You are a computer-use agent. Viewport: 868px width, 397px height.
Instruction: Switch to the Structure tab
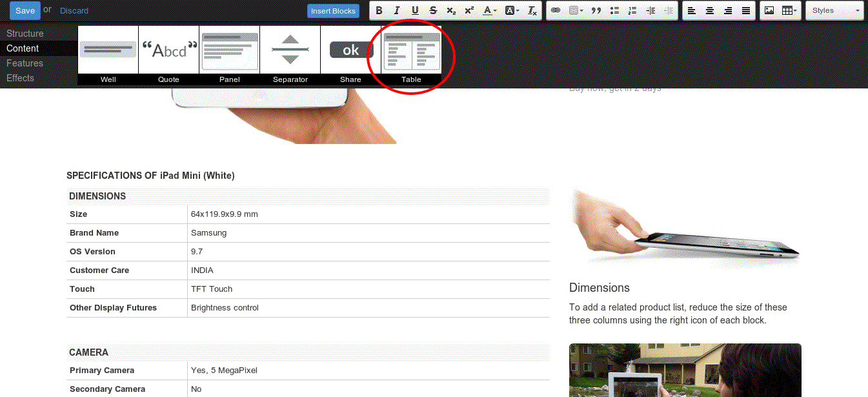25,34
